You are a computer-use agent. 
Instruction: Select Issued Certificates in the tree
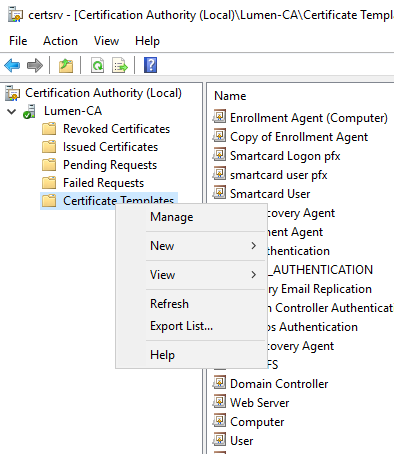(x=110, y=147)
